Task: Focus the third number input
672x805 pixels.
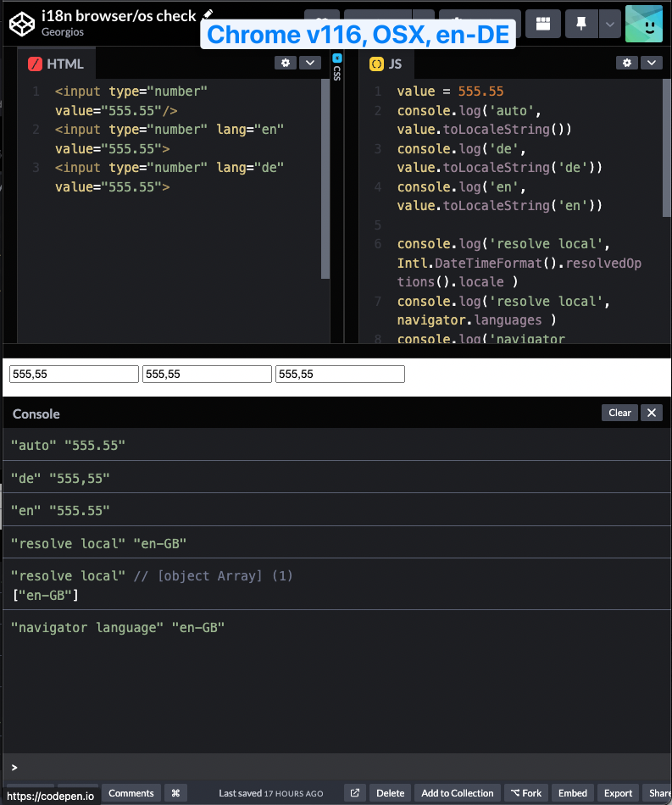Action: click(340, 374)
